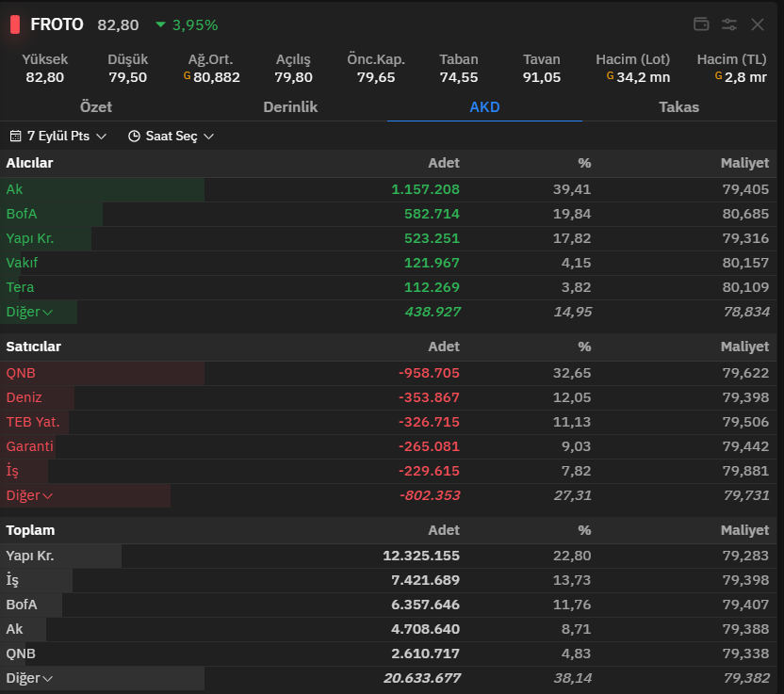Close the FROTO panel
Screen dimensions: 784x694
click(x=758, y=24)
